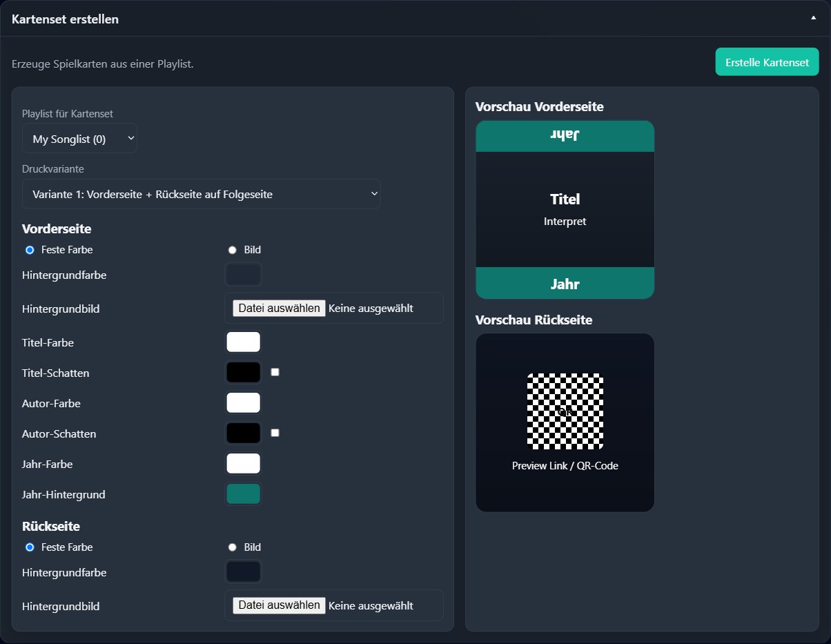831x644 pixels.
Task: Click the upside-down Jahr band in preview
Action: pos(565,136)
